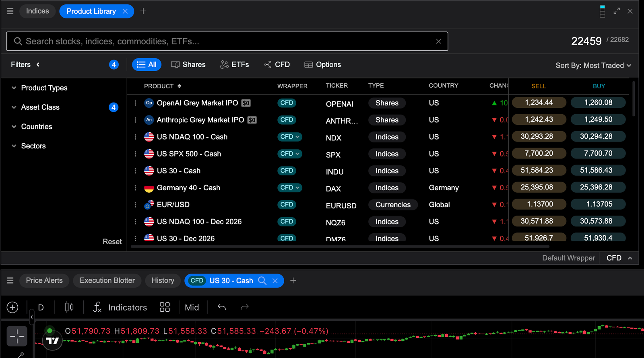Change the candlestick chart style
This screenshot has height=358, width=644.
(x=69, y=307)
